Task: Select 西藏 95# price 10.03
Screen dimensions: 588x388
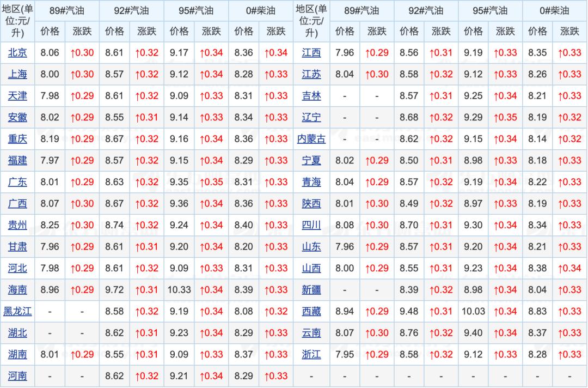Action: point(473,312)
